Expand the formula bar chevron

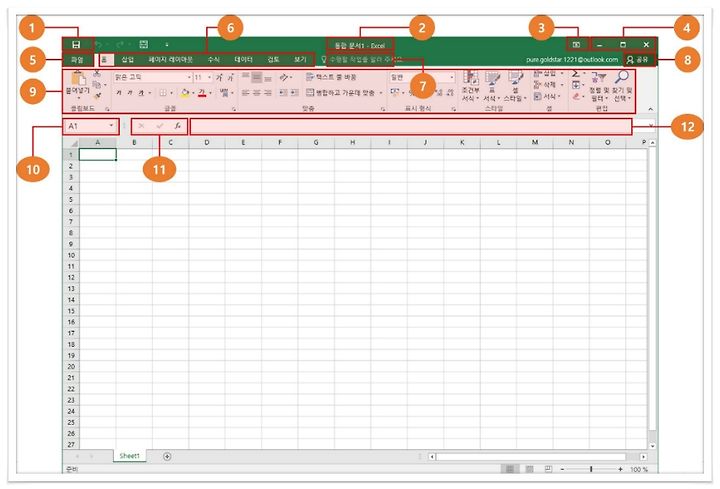[651, 125]
